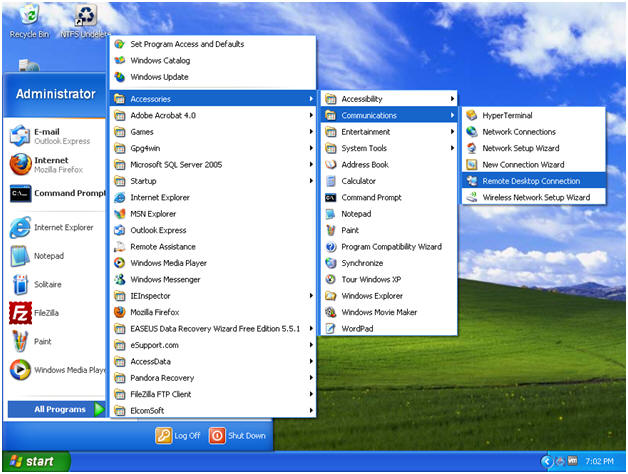628x474 pixels.
Task: Expand the Accessibility submenu
Action: click(389, 99)
